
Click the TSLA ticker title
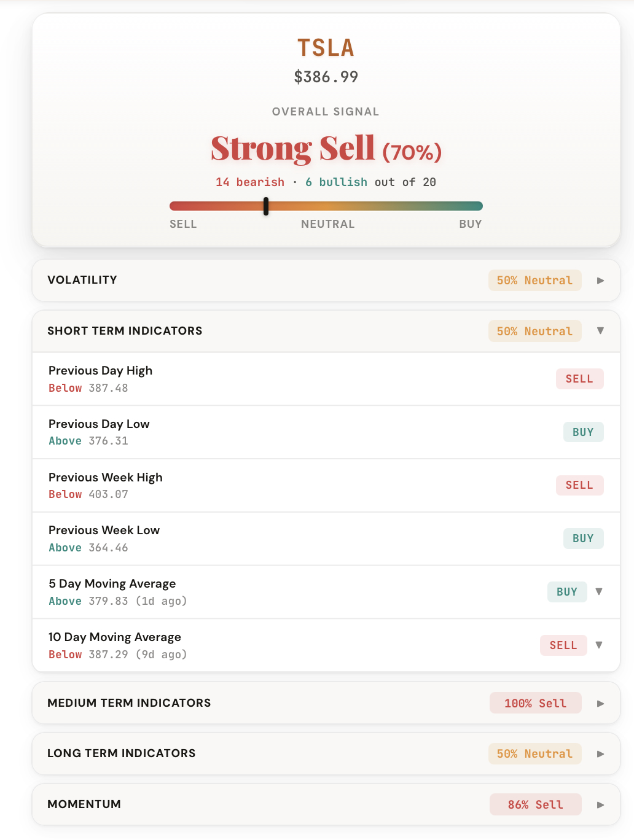(326, 48)
